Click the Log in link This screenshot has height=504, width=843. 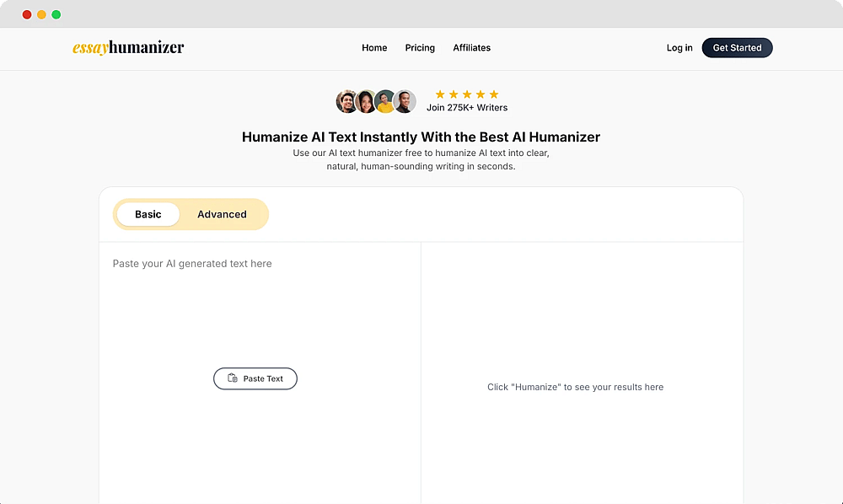point(679,48)
